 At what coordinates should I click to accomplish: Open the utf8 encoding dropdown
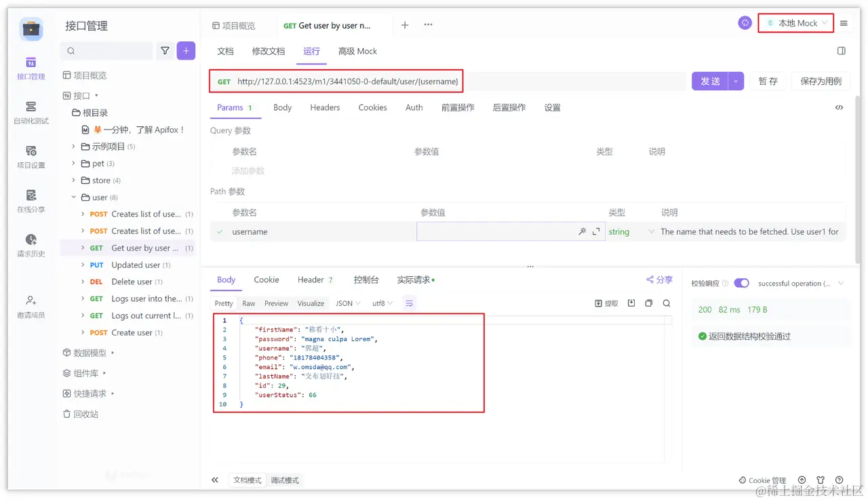382,303
